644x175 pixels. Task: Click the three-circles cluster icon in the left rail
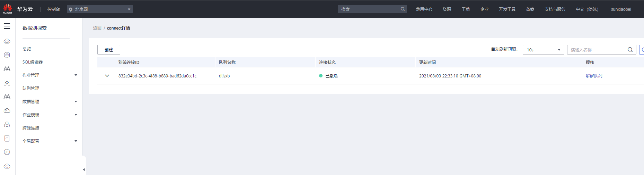tap(7, 124)
